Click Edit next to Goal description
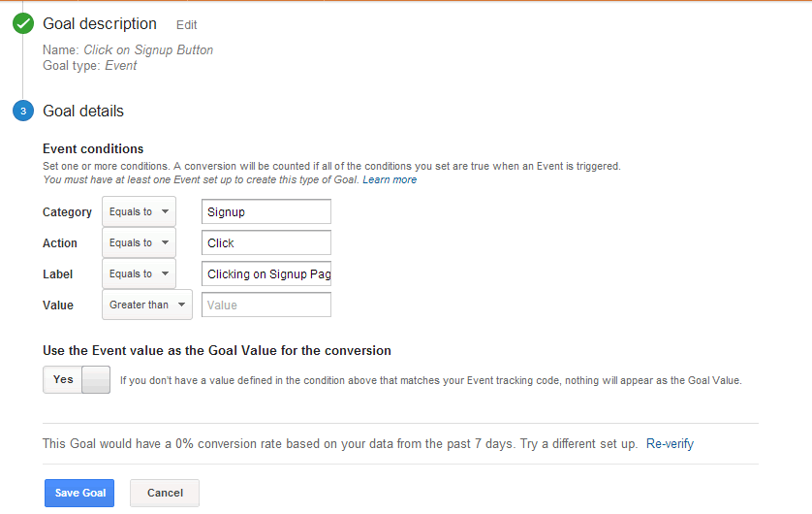Screen dimensions: 812x514 (x=187, y=25)
